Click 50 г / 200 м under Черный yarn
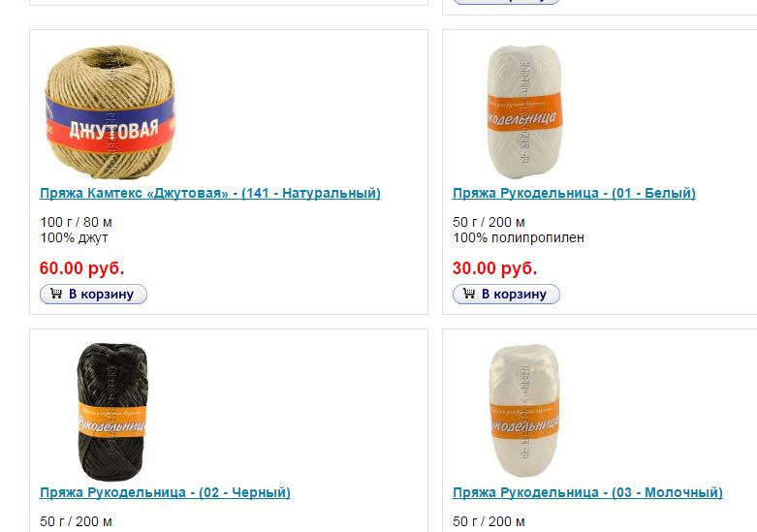The height and width of the screenshot is (532, 757). click(x=76, y=522)
